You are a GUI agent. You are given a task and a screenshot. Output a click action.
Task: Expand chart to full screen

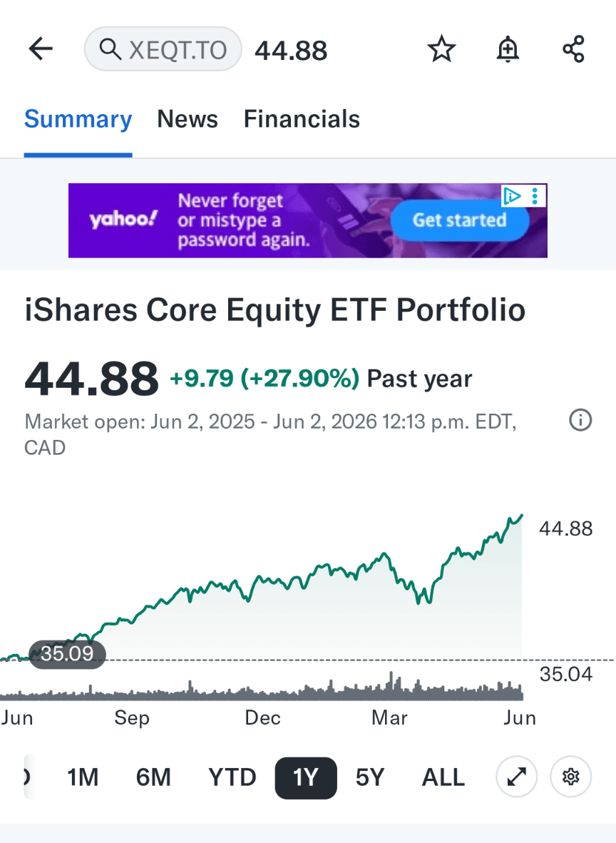[517, 777]
